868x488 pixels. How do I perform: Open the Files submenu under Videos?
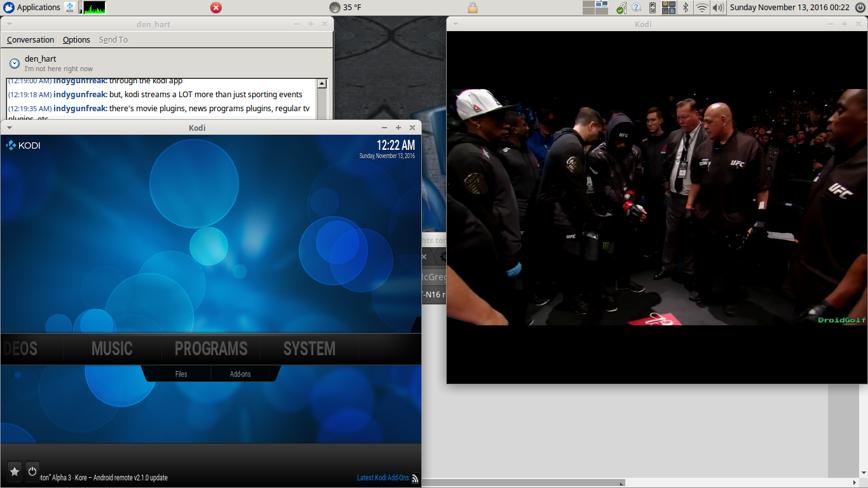(181, 374)
